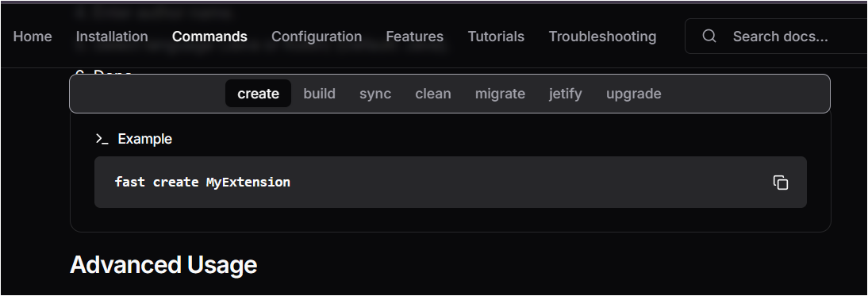Open the sync command tab

375,94
